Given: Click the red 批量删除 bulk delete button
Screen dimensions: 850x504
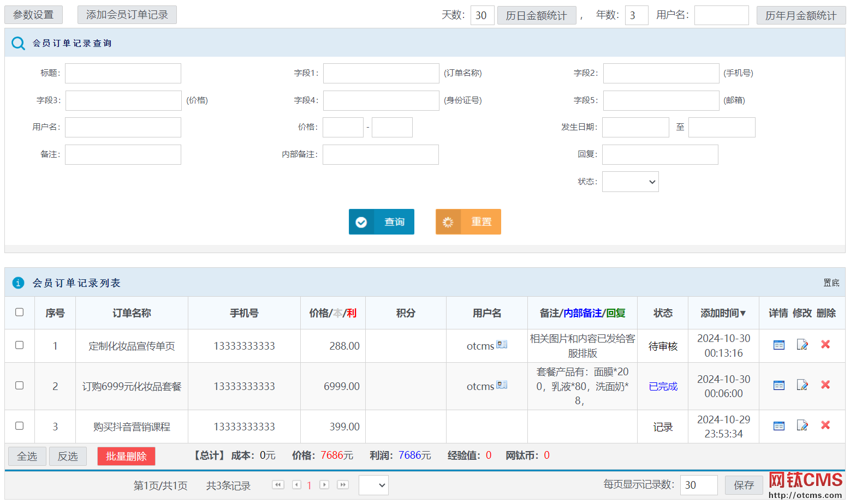Looking at the screenshot, I should coord(126,456).
